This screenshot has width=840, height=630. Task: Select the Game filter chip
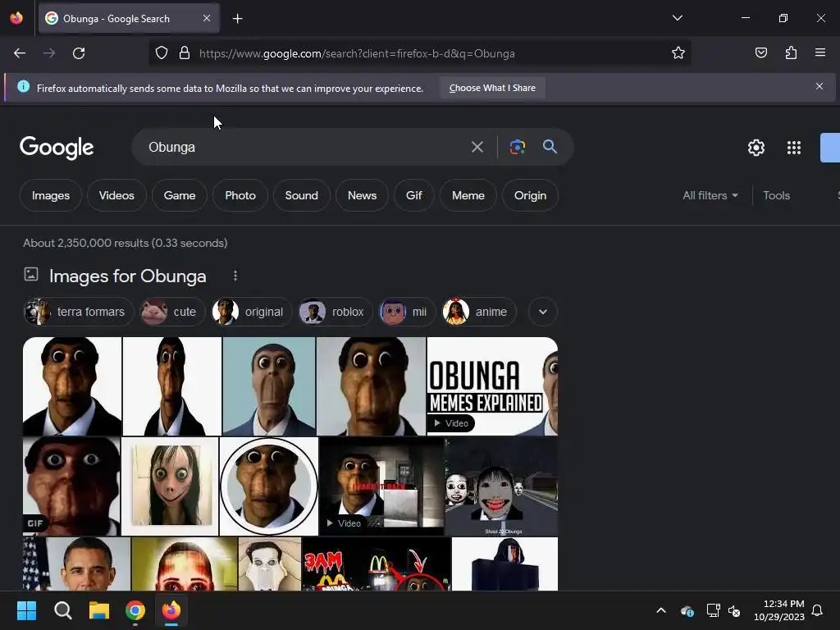click(x=180, y=195)
